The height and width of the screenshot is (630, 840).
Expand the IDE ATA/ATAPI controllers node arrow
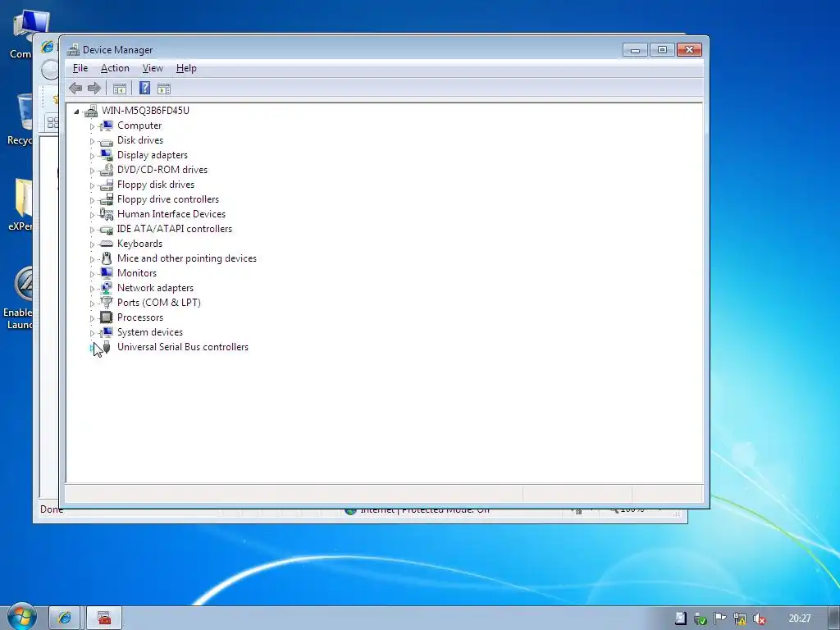(x=92, y=230)
